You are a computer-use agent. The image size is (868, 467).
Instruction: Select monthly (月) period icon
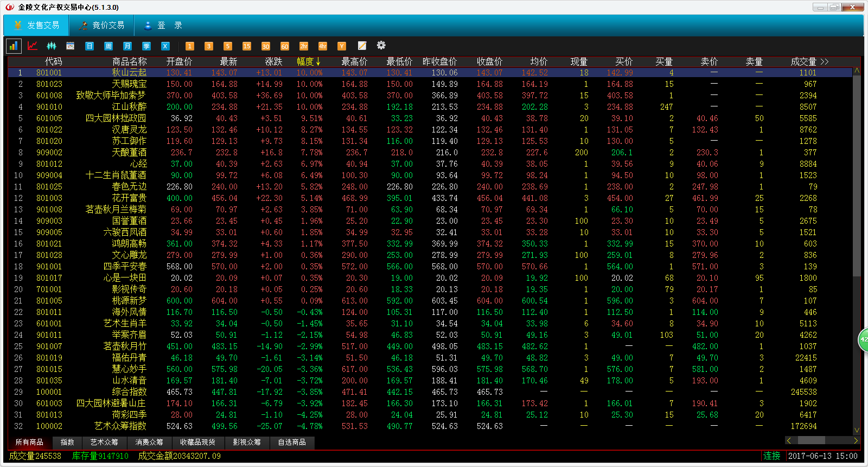(127, 46)
